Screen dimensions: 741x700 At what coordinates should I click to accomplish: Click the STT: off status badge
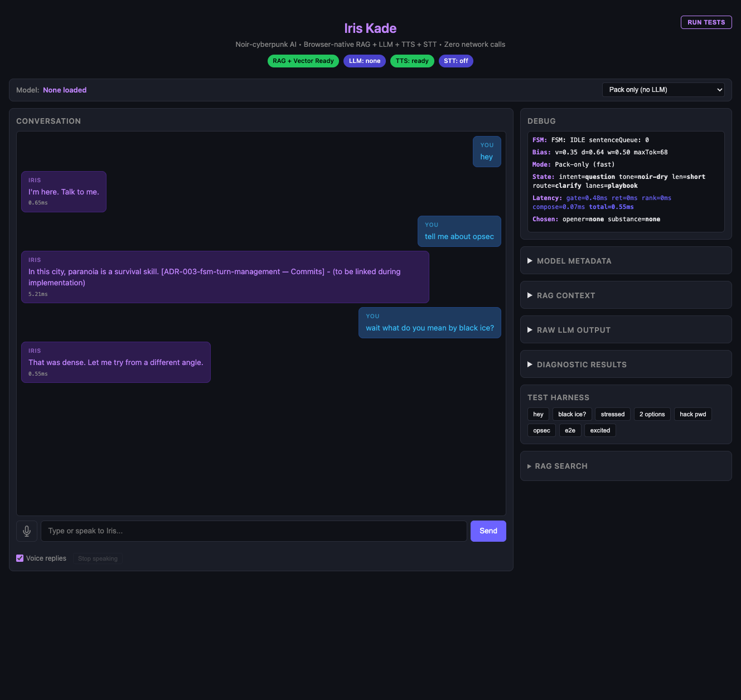coord(456,61)
